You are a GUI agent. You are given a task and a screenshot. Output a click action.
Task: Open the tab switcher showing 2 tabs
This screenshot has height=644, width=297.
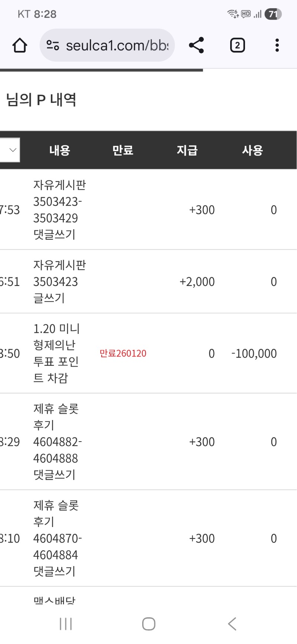click(237, 45)
